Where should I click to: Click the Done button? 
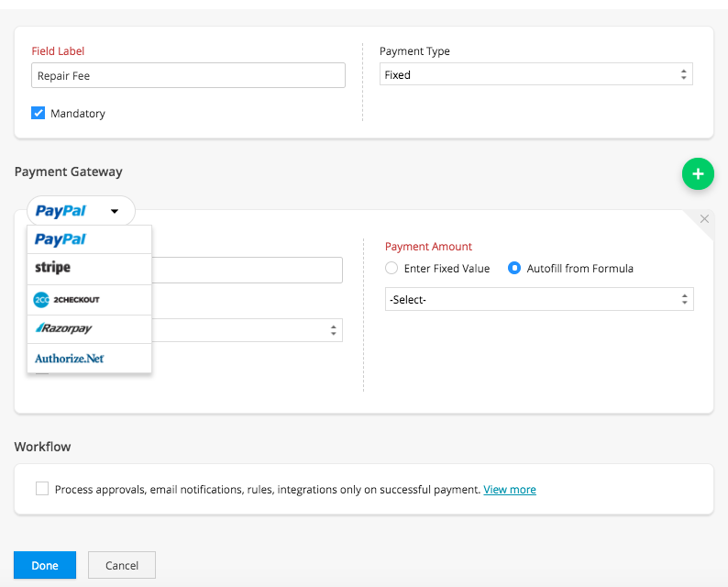[x=45, y=565]
